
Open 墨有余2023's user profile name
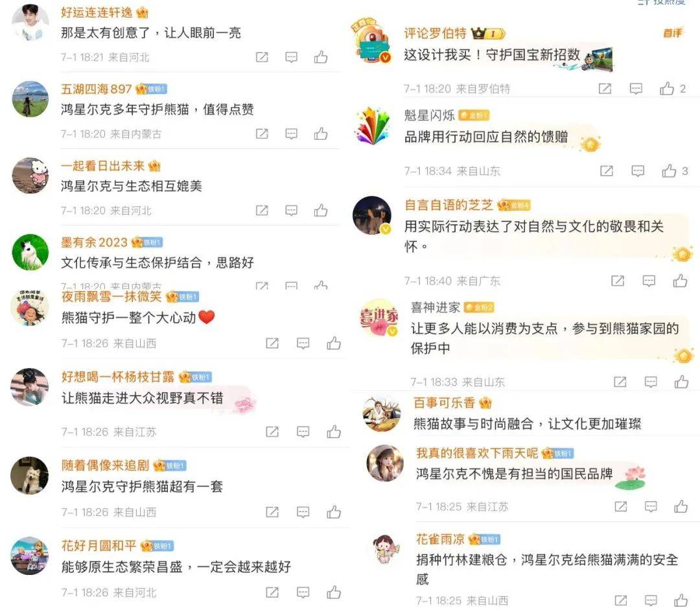[x=94, y=242]
